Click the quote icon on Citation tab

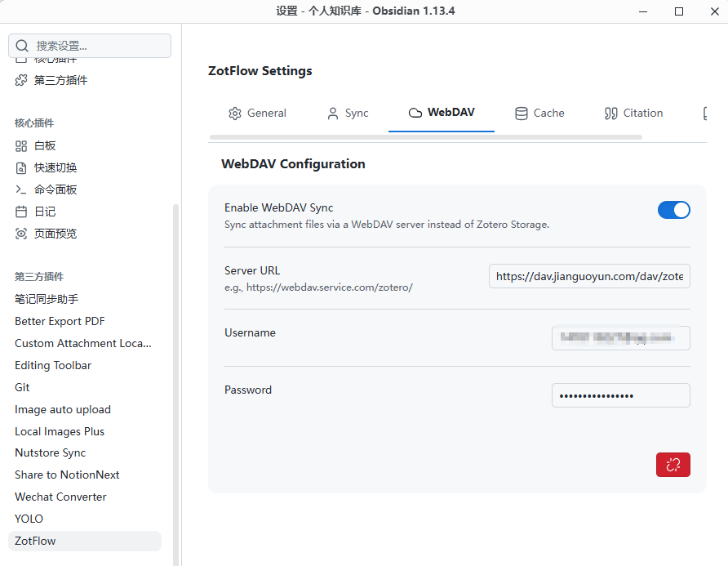tap(611, 114)
